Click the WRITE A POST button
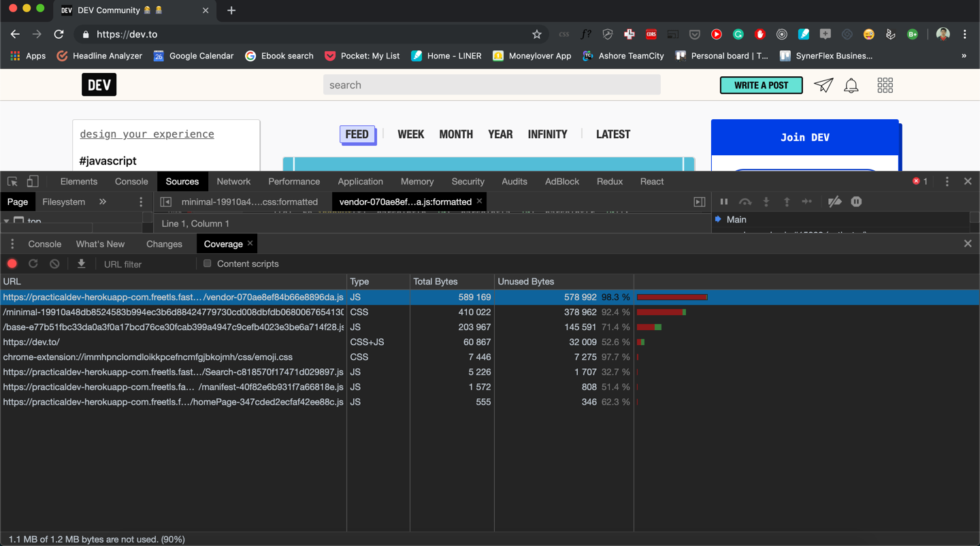The image size is (980, 546). [761, 85]
